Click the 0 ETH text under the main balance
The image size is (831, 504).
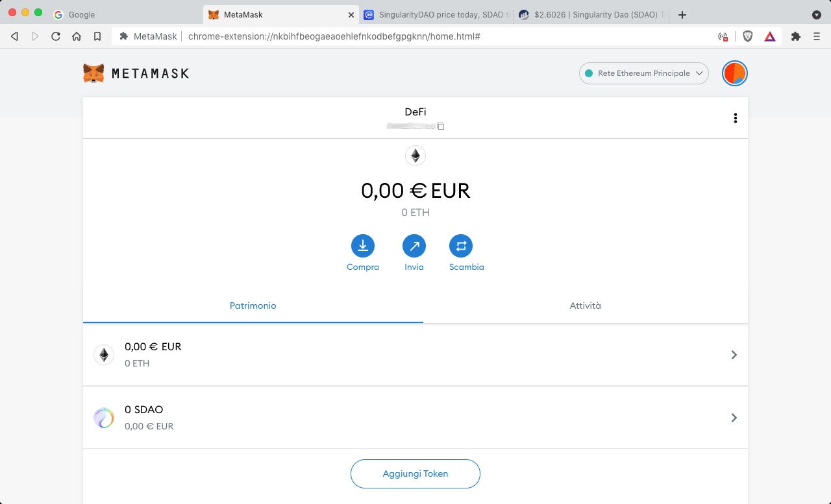tap(415, 212)
